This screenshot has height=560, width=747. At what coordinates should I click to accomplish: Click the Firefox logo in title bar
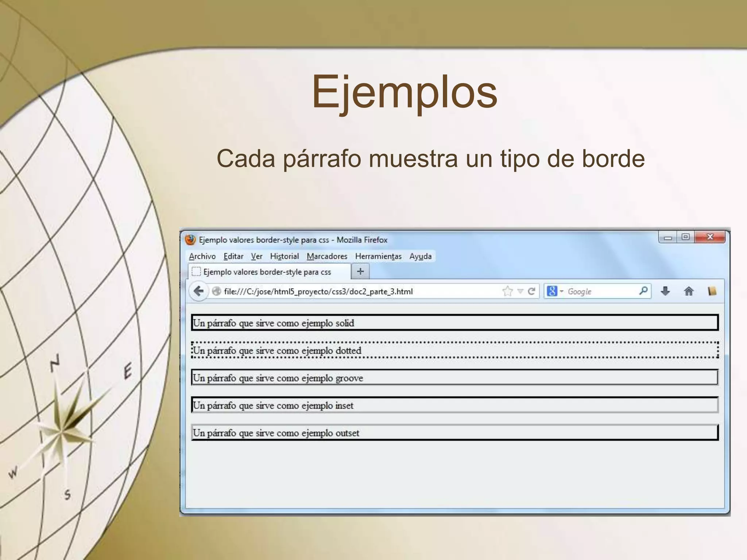(190, 240)
